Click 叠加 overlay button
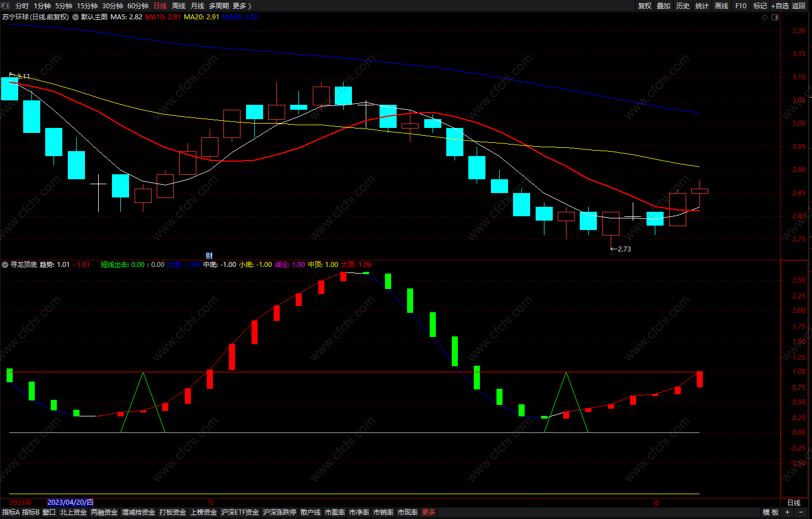This screenshot has width=812, height=519. coord(664,6)
